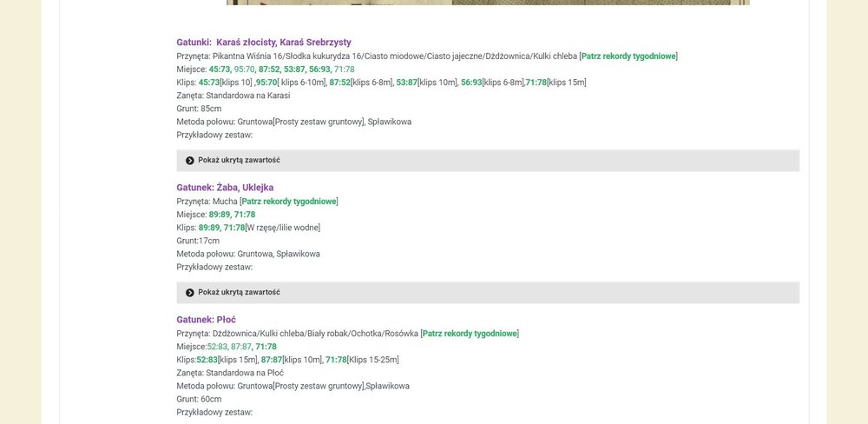Click location 71:78 in the Karaś Miejsce row

tap(345, 70)
